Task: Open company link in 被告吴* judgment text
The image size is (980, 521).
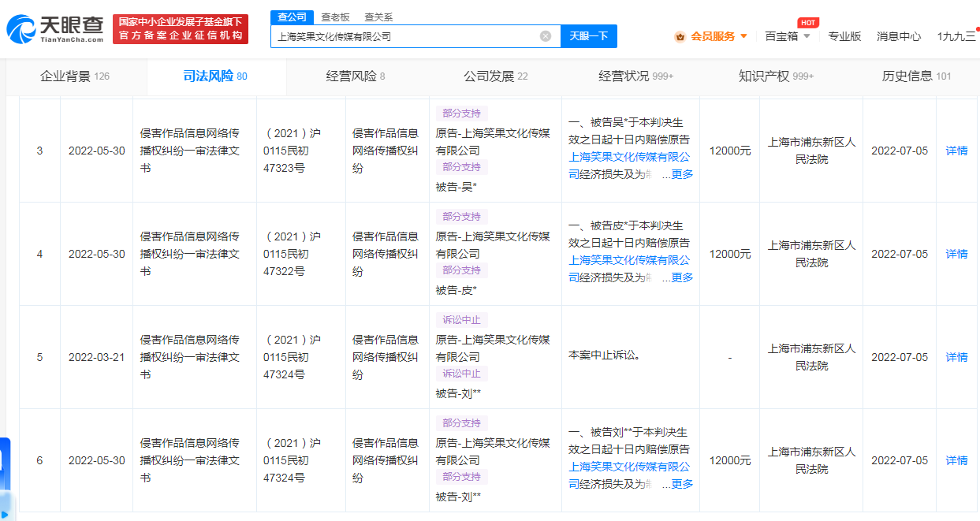Action: (629, 157)
